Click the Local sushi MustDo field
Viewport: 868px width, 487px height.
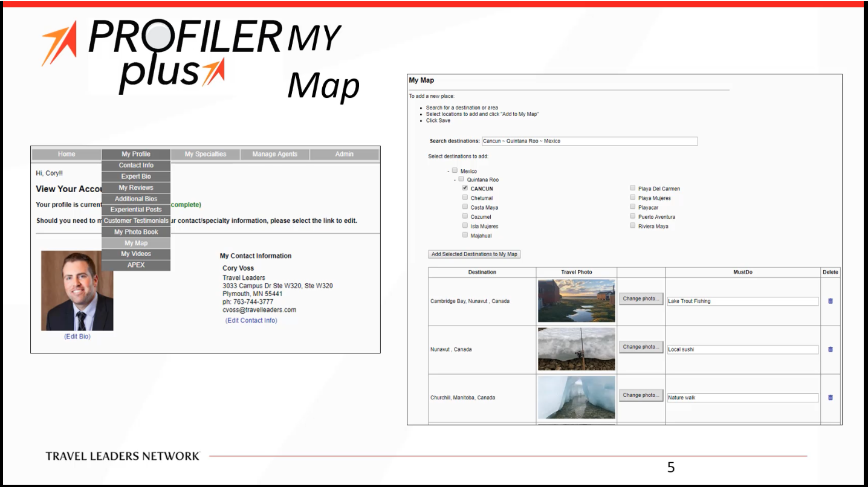coord(743,349)
